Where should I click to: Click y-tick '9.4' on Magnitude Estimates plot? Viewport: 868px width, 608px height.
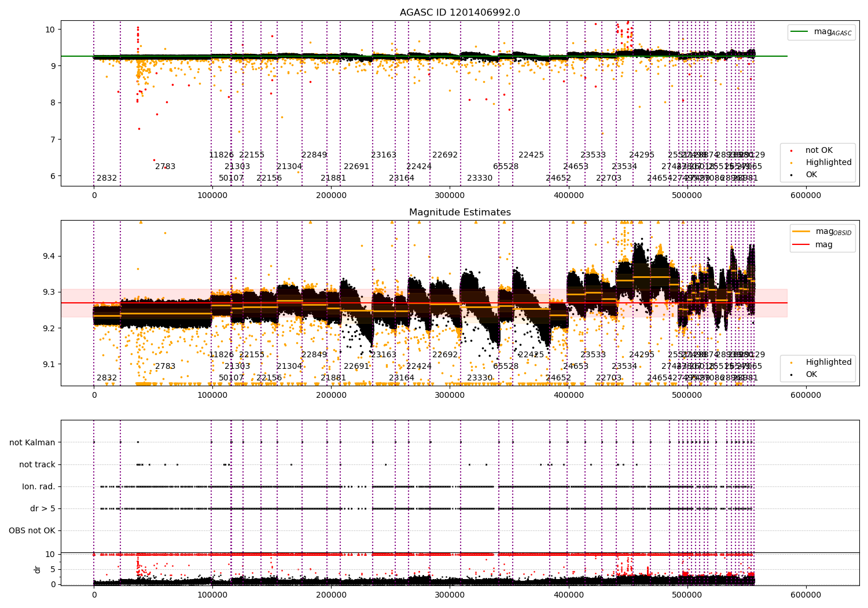pyautogui.click(x=49, y=257)
